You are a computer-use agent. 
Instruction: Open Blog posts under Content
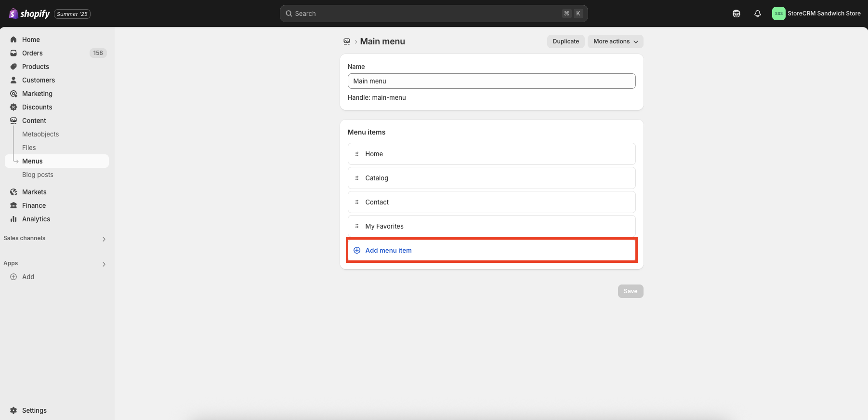coord(38,175)
